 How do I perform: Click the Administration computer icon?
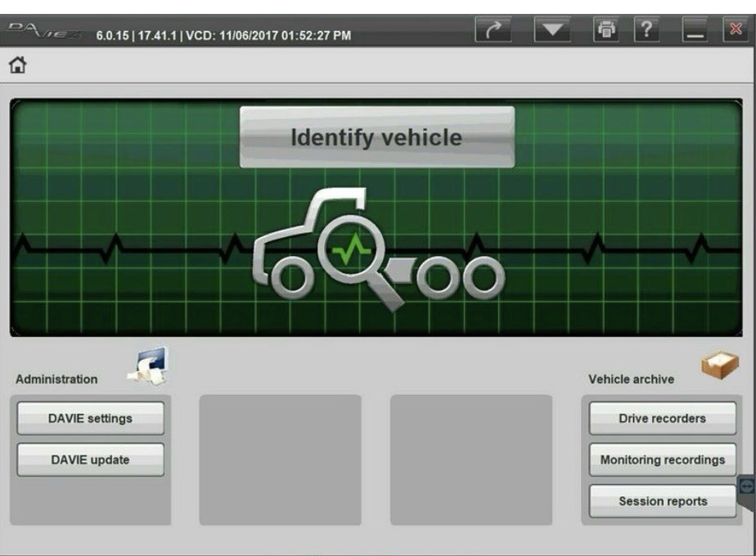point(149,366)
